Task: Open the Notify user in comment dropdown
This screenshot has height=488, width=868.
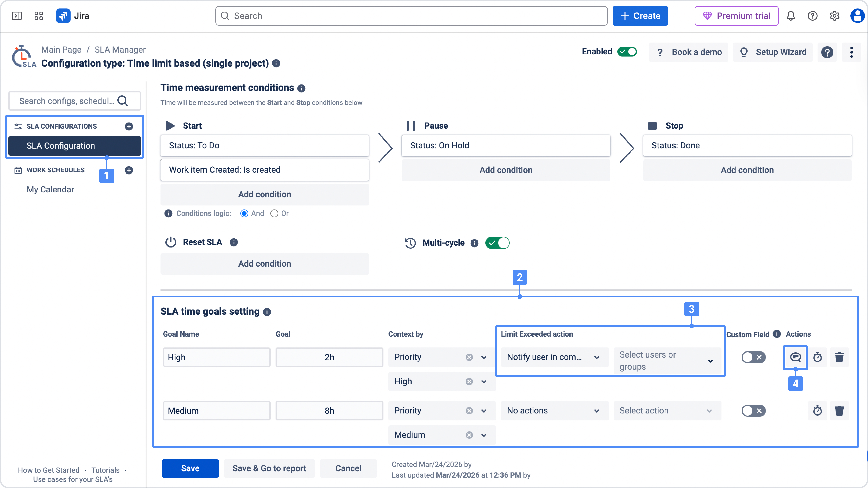Action: pyautogui.click(x=554, y=357)
